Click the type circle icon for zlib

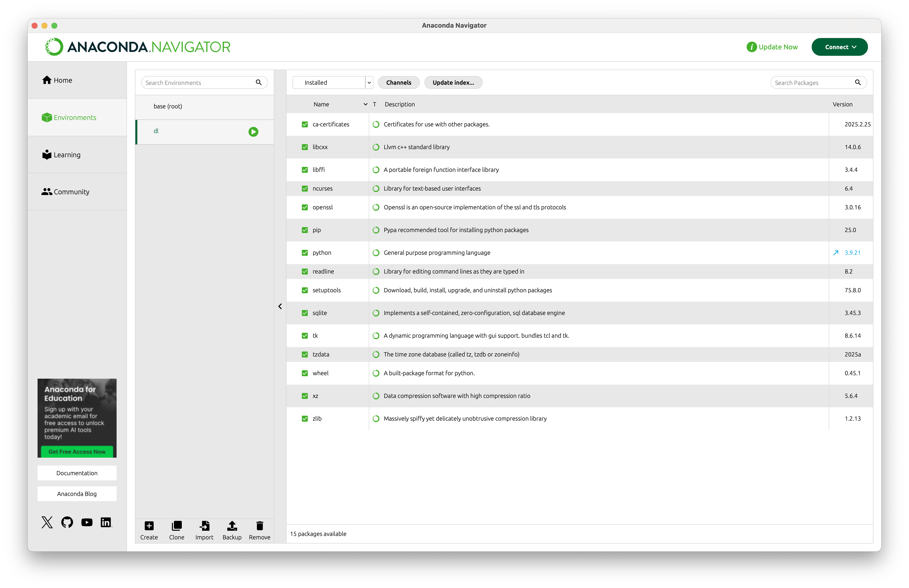pos(376,419)
